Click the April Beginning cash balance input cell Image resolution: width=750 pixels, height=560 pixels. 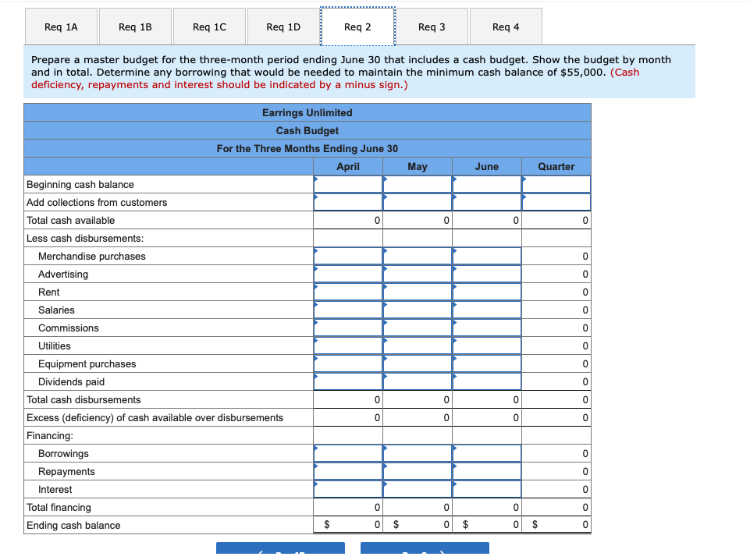[x=347, y=185]
